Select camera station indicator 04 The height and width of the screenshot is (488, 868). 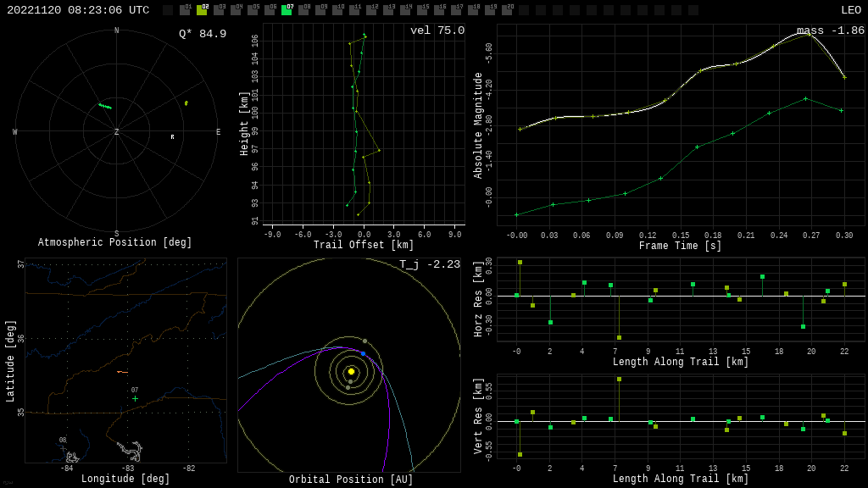[x=236, y=10]
